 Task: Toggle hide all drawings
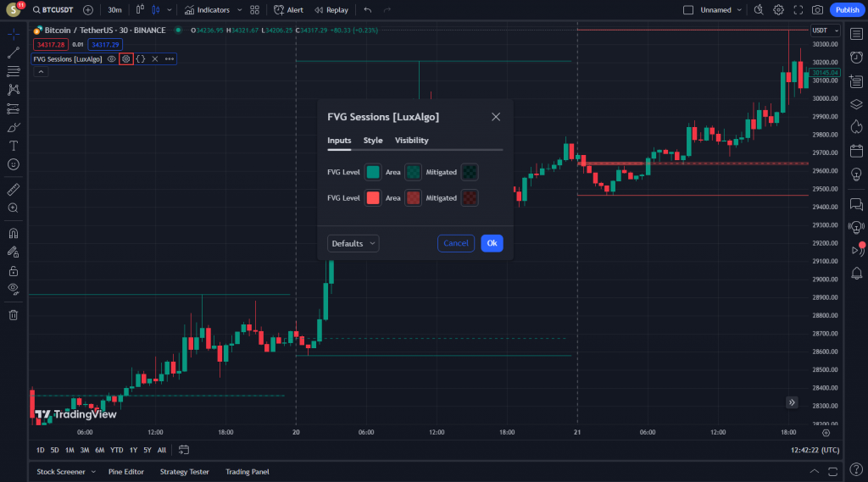pos(14,289)
